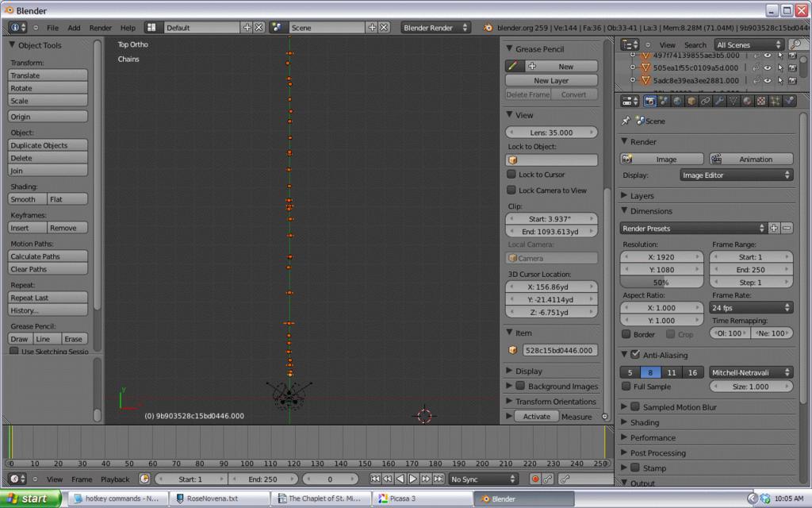812x508 pixels.
Task: Open the Texture properties tab (checker icon)
Action: [x=761, y=101]
